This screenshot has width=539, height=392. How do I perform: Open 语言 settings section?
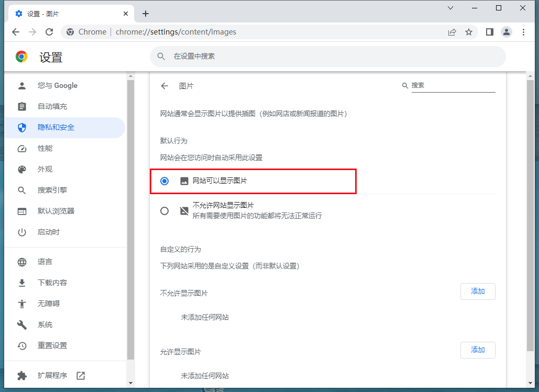[x=64, y=262]
